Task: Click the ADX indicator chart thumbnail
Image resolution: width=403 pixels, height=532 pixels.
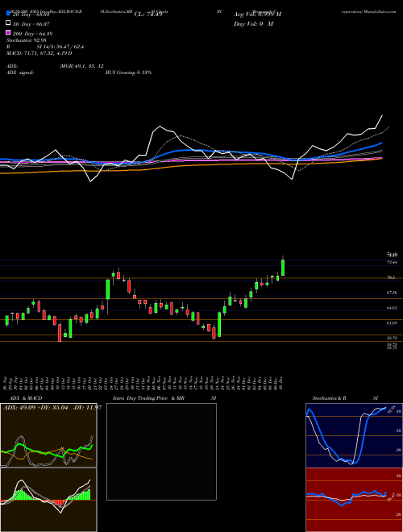Action: tap(48, 435)
